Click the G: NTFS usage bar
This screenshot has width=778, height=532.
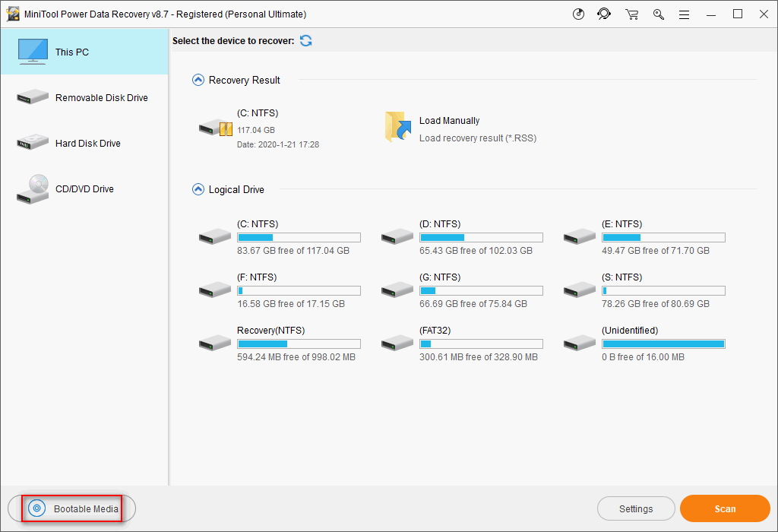pyautogui.click(x=481, y=290)
